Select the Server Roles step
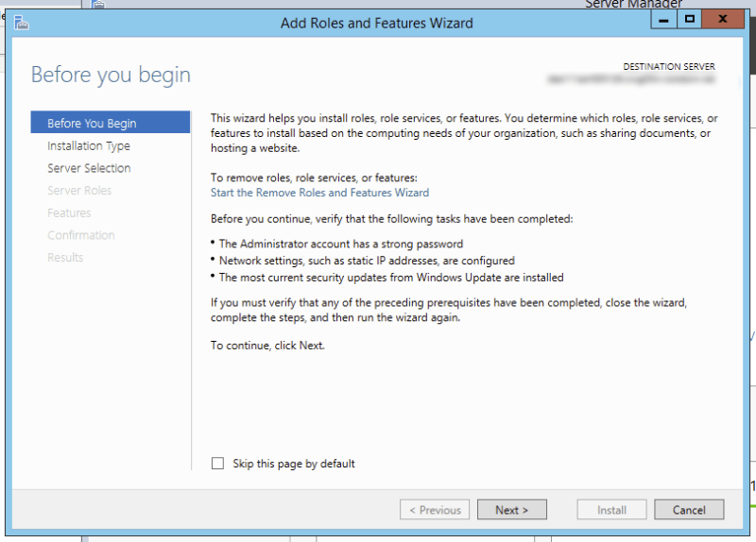 click(x=79, y=191)
